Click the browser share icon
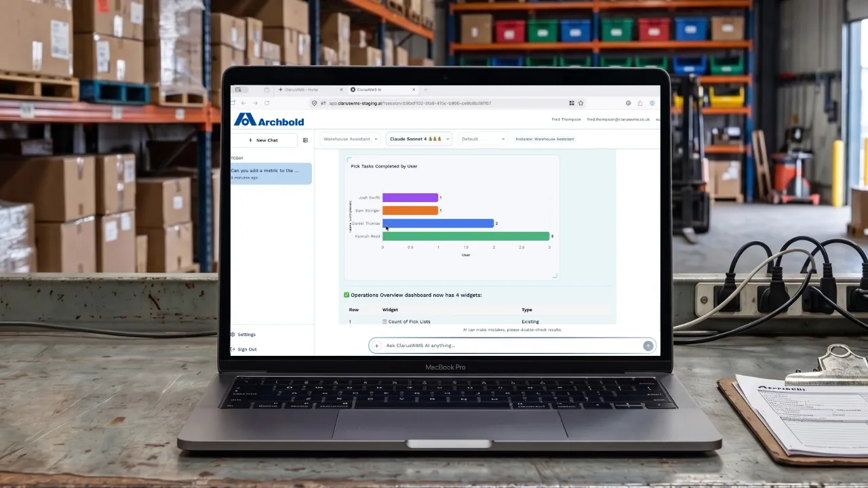Screen dimensions: 868x488 pos(639,103)
